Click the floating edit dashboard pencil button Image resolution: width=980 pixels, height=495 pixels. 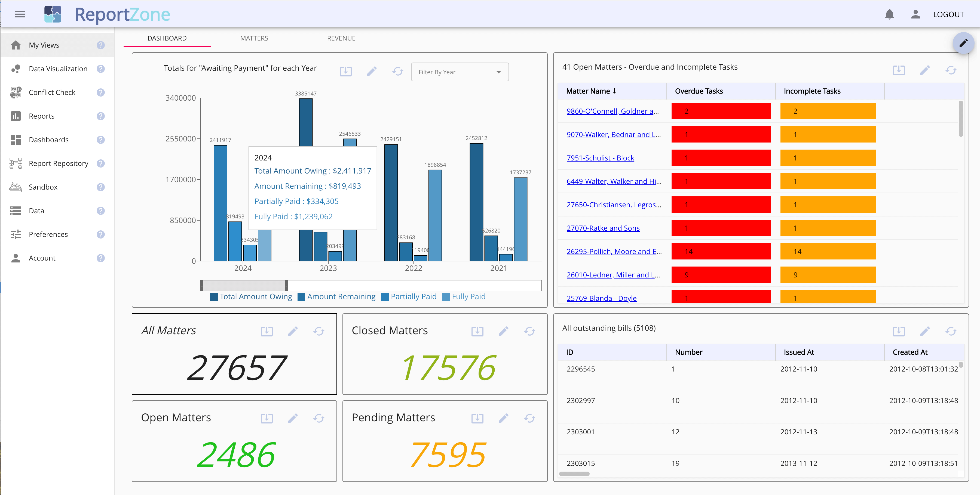963,43
